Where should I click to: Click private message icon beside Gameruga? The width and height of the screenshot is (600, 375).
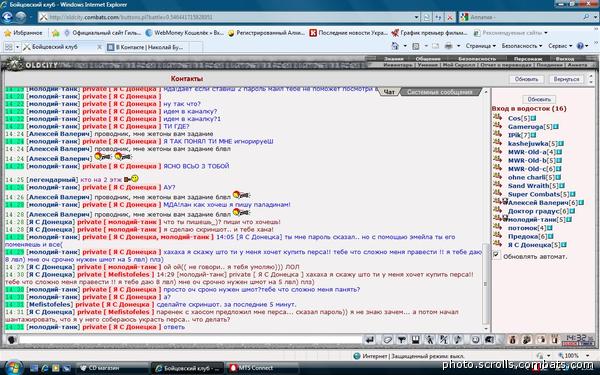(x=497, y=126)
